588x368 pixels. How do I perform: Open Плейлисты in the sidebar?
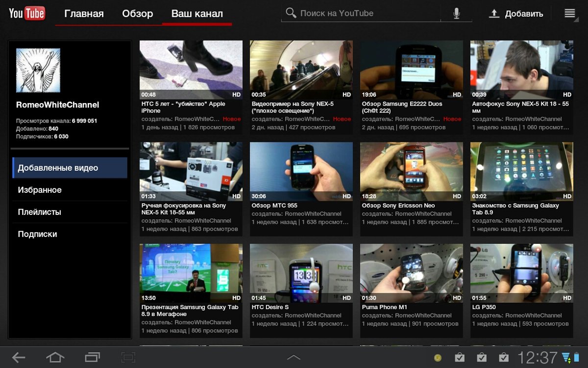70,212
